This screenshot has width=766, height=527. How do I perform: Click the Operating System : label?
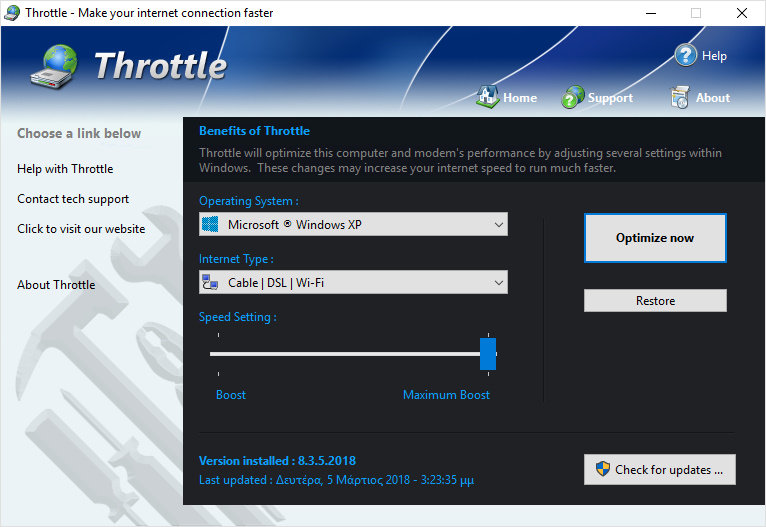249,201
